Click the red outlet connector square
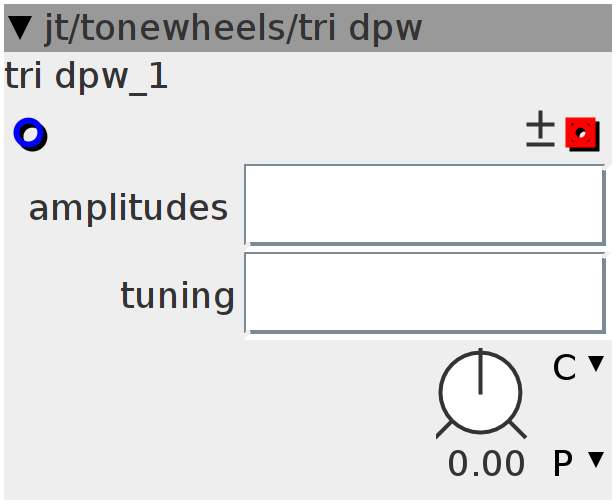The image size is (616, 504). [x=582, y=134]
